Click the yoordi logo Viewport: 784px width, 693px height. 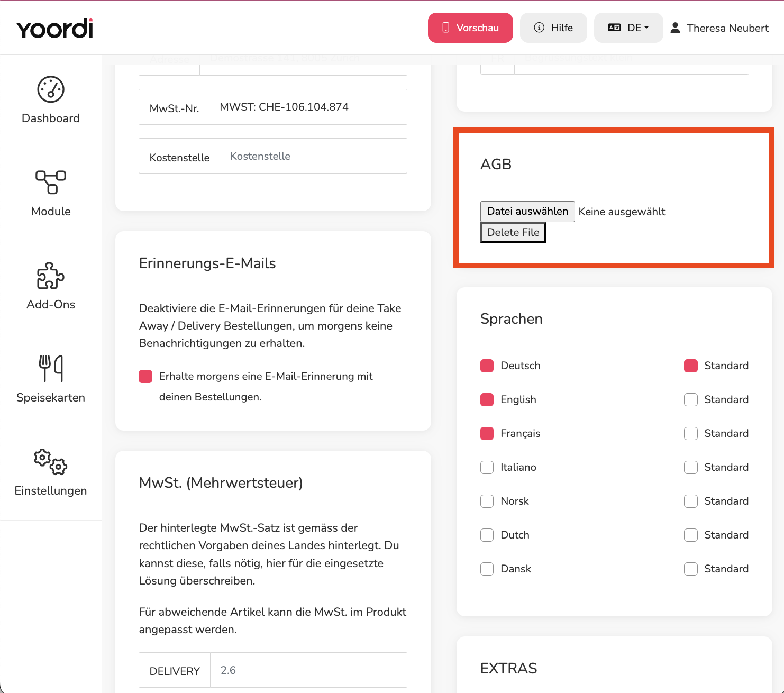coord(55,29)
